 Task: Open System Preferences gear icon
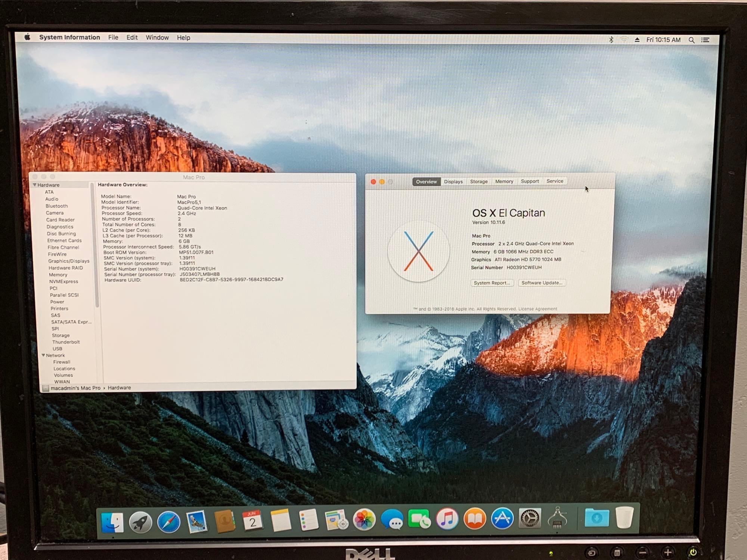click(x=530, y=518)
